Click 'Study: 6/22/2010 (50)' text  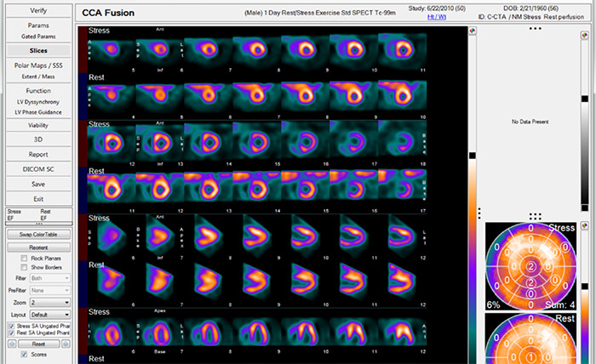437,9
